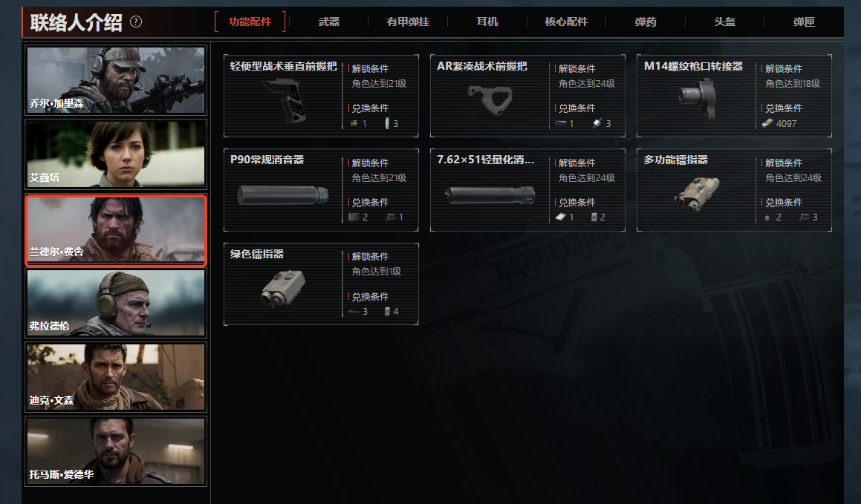Go to the 弹药 tab

[x=646, y=22]
